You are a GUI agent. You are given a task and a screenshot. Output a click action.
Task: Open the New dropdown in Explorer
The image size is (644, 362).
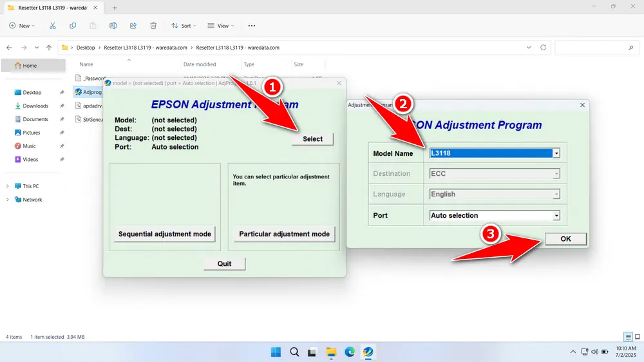point(22,26)
